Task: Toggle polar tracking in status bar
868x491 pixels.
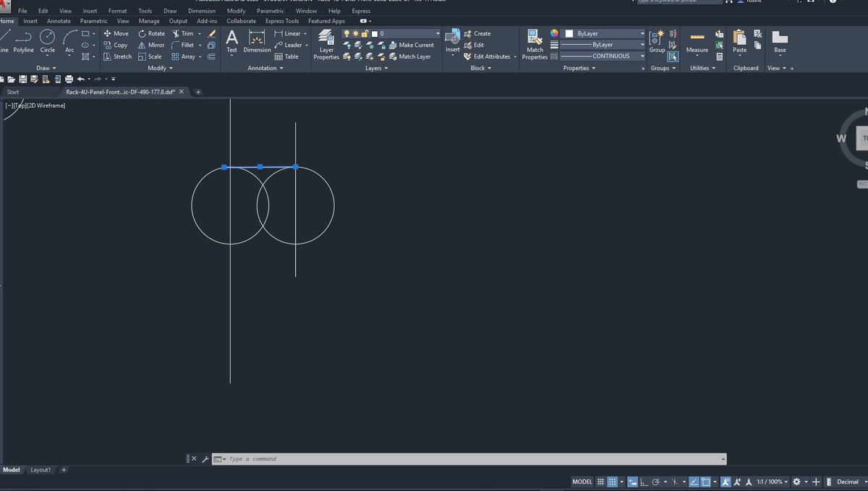Action: (x=655, y=482)
